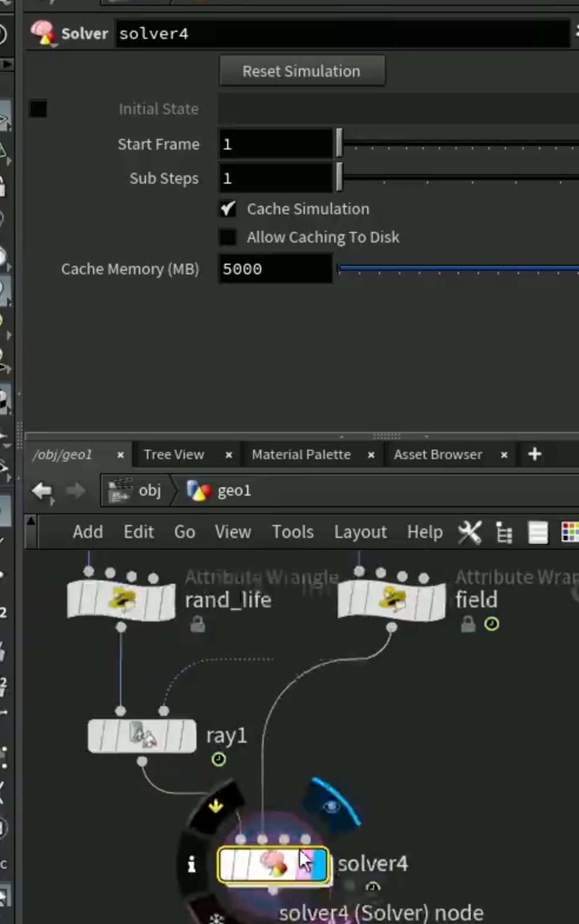Close the Material Palette tab
Screen dimensions: 579x924
click(x=371, y=455)
